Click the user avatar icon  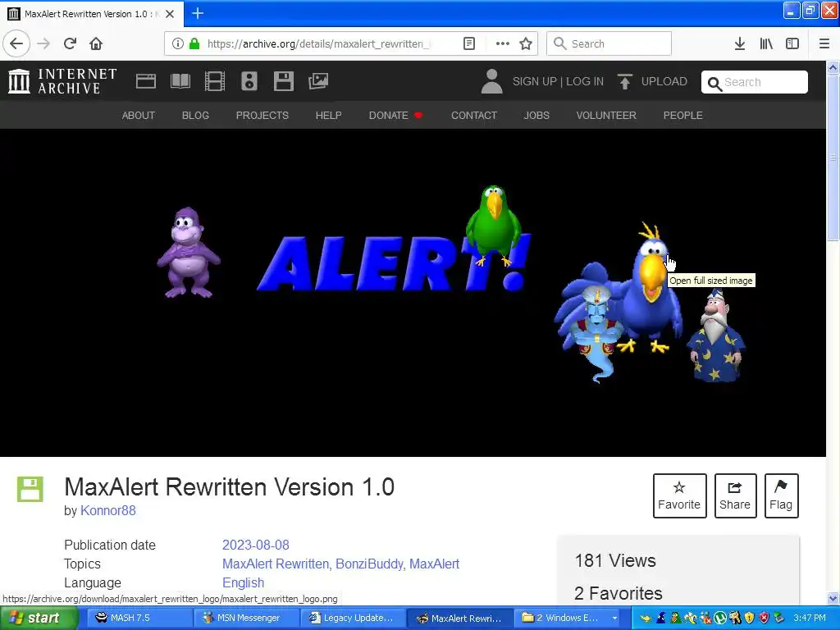tap(491, 81)
